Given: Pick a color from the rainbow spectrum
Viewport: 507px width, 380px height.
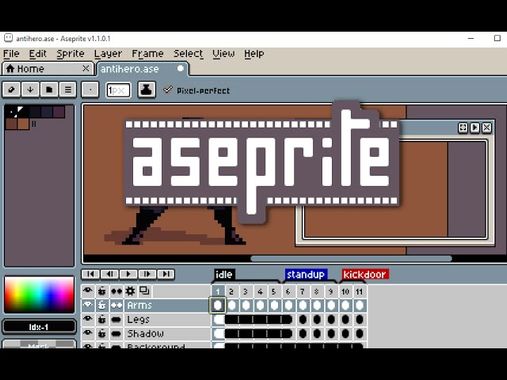Looking at the screenshot, I should 39,294.
